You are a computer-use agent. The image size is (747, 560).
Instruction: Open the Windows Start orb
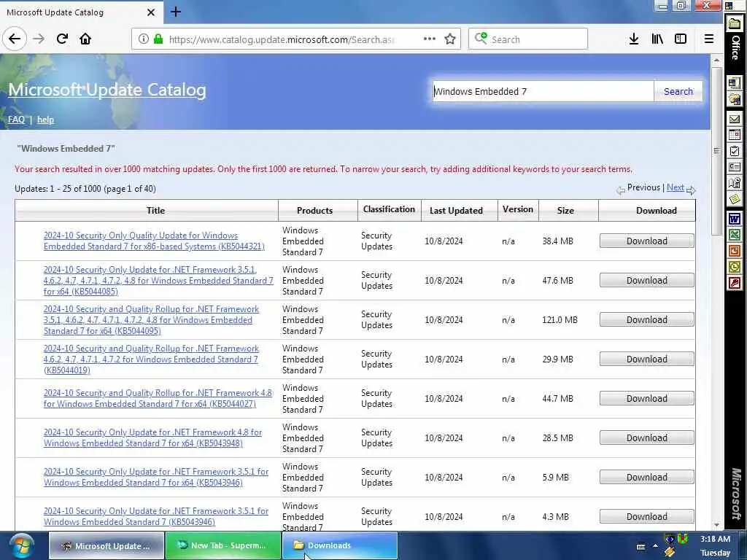click(21, 545)
